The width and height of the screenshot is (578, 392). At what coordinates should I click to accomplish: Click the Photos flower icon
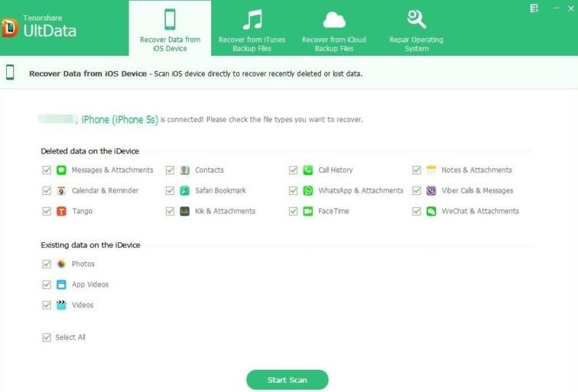pyautogui.click(x=61, y=264)
